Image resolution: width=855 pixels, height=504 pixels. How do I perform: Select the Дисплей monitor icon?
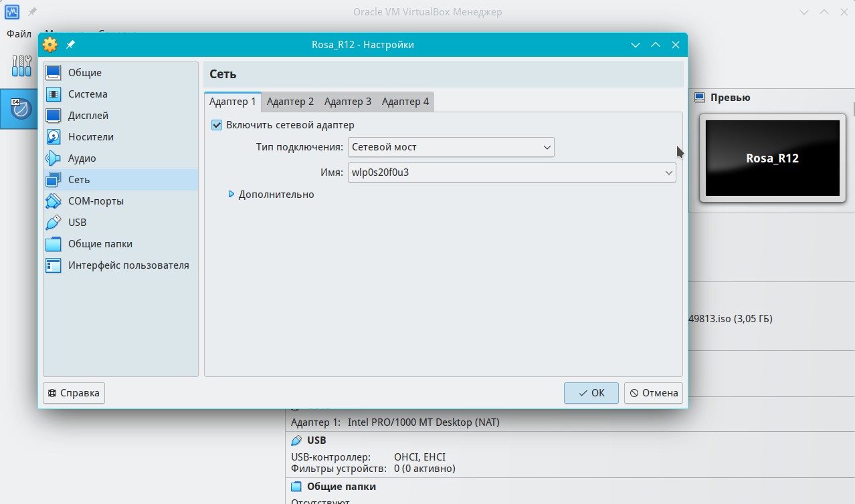tap(54, 116)
